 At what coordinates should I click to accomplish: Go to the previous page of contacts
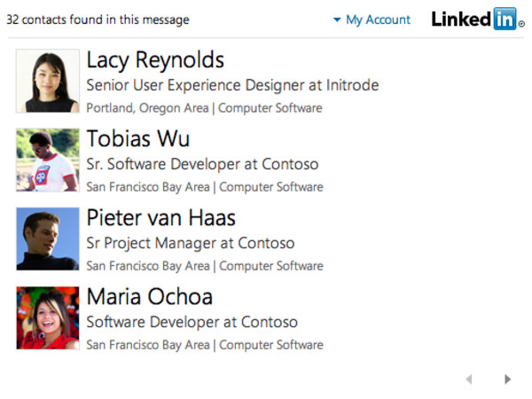[x=469, y=379]
